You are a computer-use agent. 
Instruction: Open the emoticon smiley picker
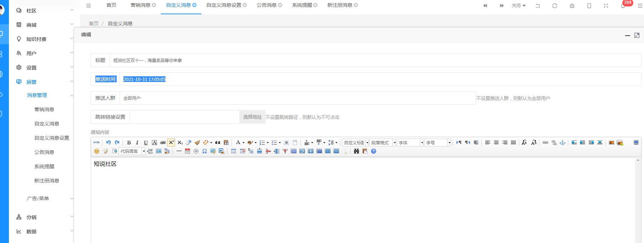pos(96,151)
